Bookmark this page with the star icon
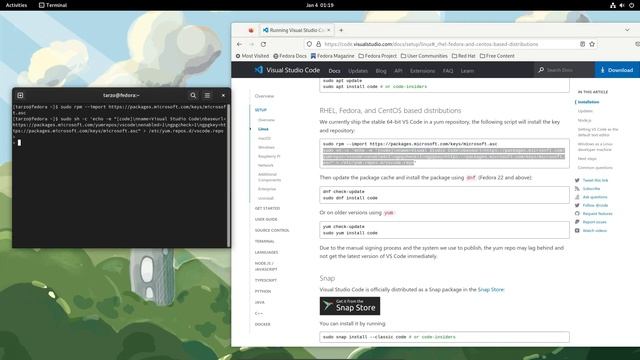This screenshot has width=640, height=360. [592, 44]
